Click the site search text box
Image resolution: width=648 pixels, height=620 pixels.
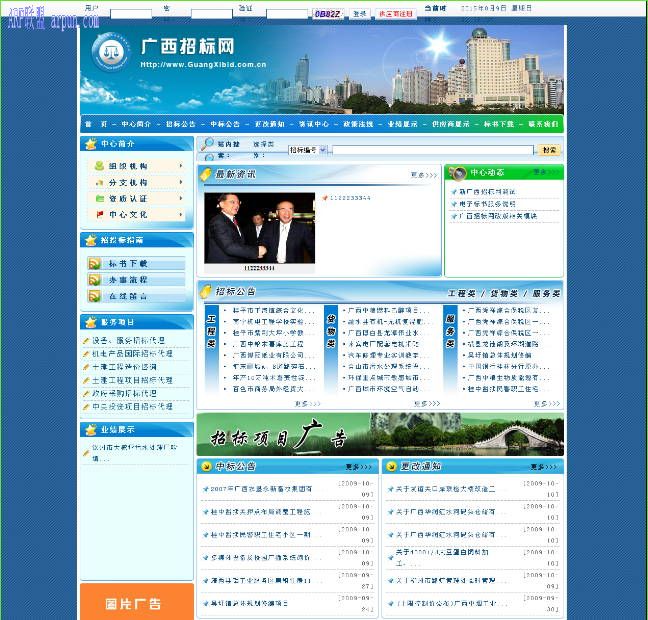pos(433,150)
